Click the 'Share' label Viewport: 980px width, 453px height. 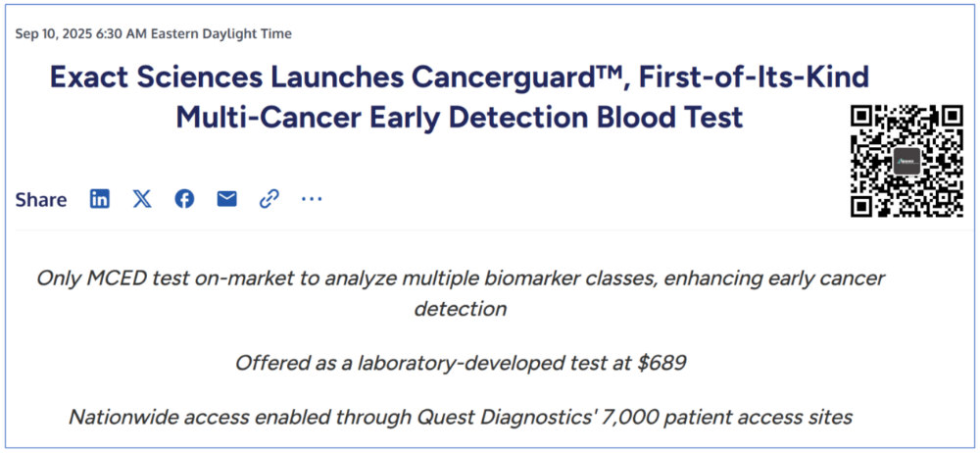pos(40,200)
